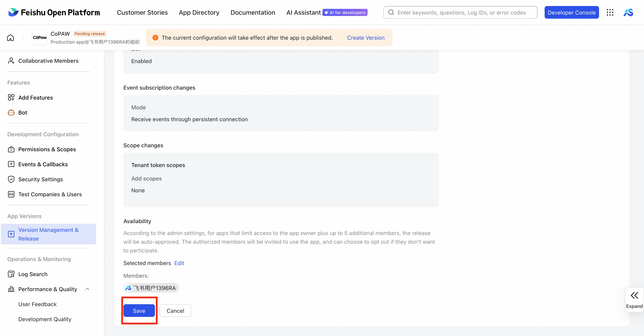Screen dimensions: 644x336
Task: Click the user avatar in header
Action: tap(628, 12)
